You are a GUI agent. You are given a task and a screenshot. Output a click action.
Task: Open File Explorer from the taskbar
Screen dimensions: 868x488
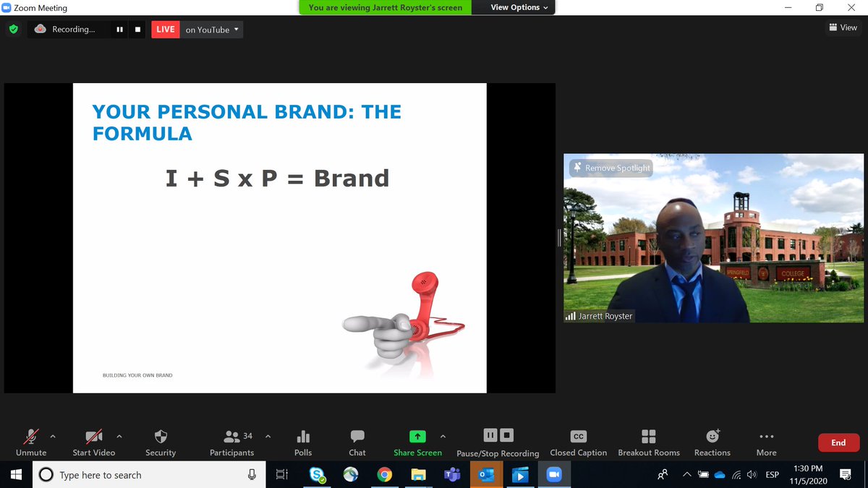point(419,475)
